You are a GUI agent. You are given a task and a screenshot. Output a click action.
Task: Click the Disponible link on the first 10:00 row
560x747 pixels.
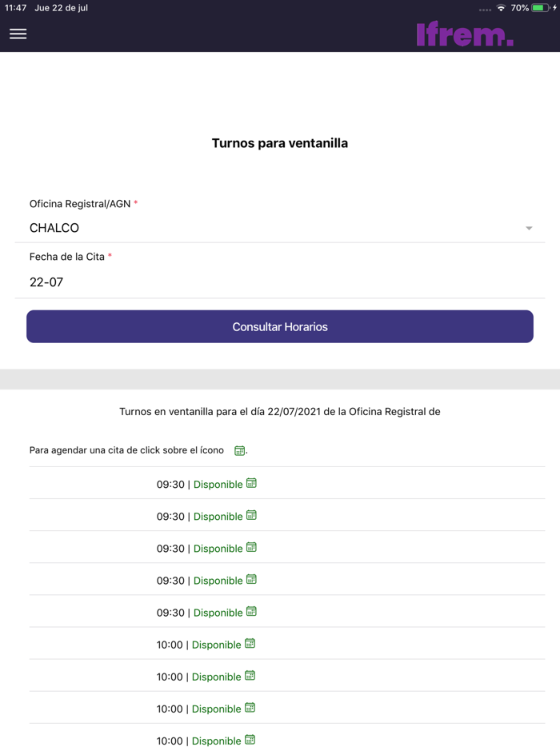(x=216, y=645)
